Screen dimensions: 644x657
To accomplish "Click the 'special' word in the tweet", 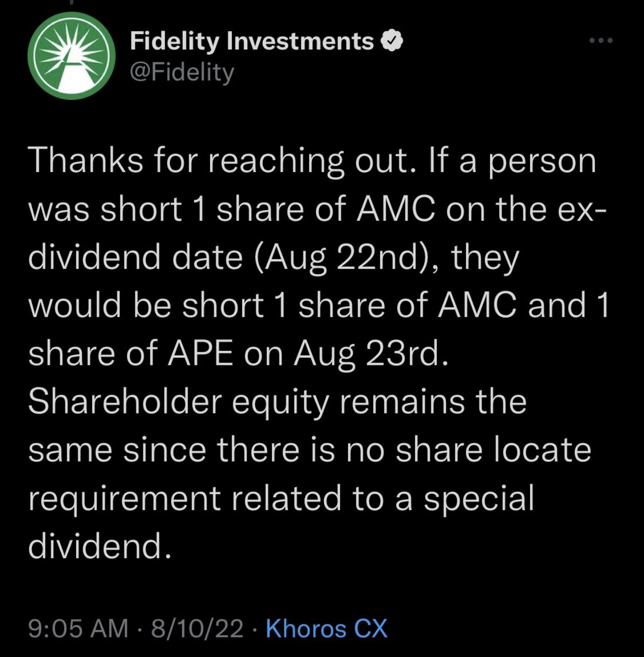I will pyautogui.click(x=479, y=499).
